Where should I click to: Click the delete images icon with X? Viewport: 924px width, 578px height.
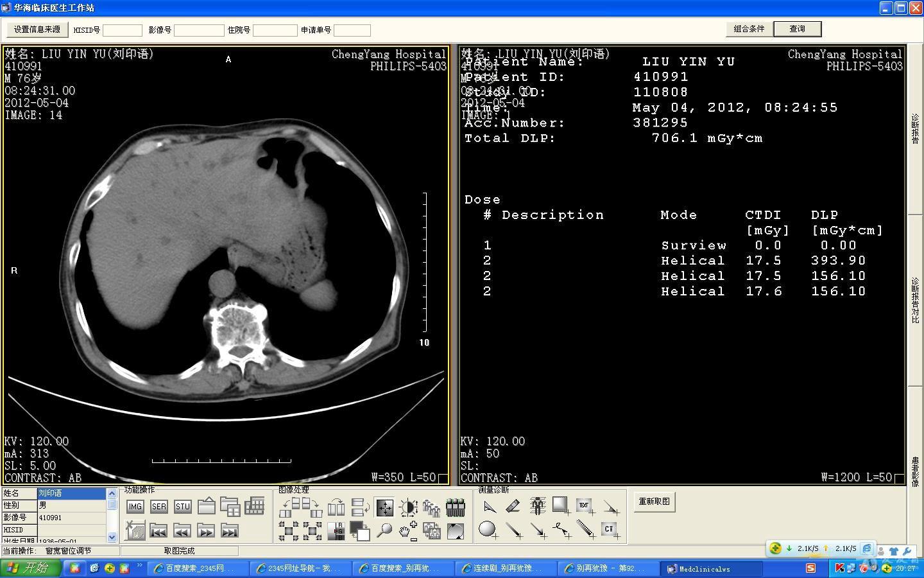(x=135, y=530)
